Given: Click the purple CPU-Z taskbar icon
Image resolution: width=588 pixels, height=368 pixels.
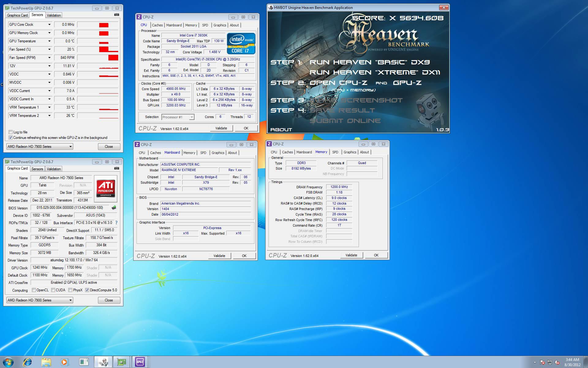Looking at the screenshot, I should tap(140, 362).
